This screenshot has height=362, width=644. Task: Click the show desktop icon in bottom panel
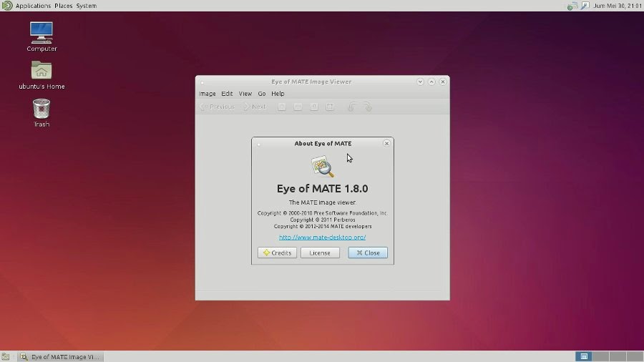(x=5, y=357)
